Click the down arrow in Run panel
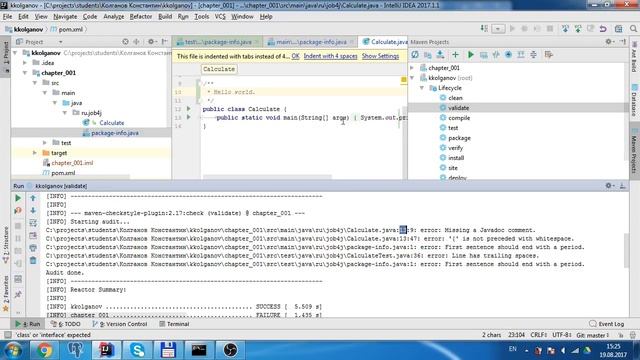640x360 pixels. coord(33,211)
